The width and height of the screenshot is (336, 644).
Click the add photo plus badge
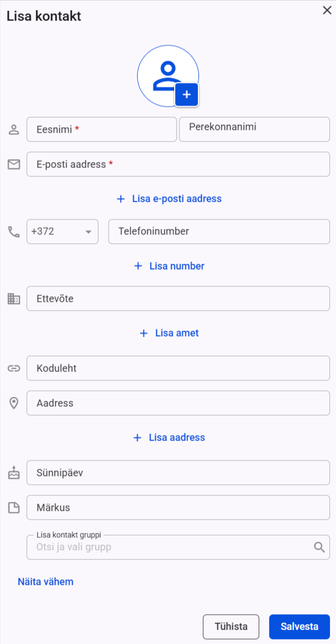click(186, 95)
